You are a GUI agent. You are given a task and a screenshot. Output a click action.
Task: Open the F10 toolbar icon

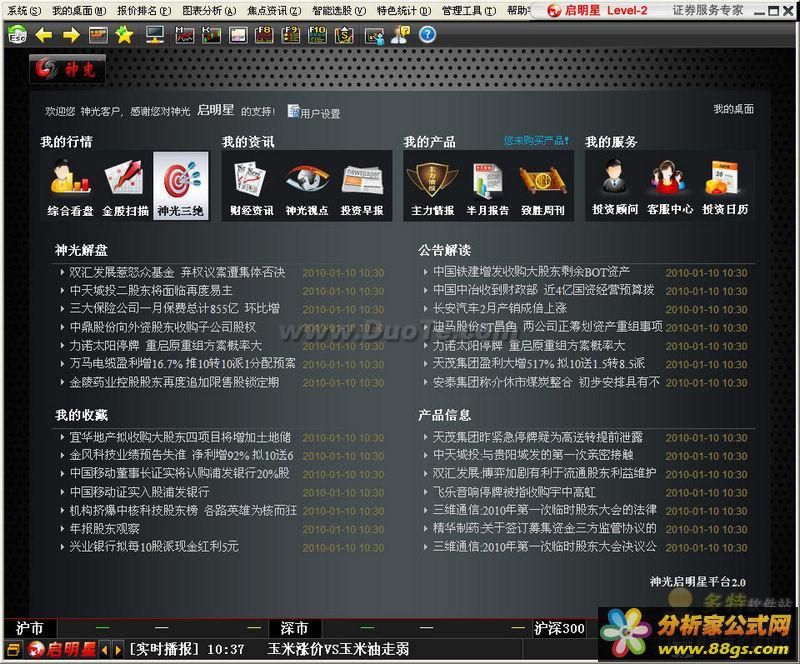[317, 35]
